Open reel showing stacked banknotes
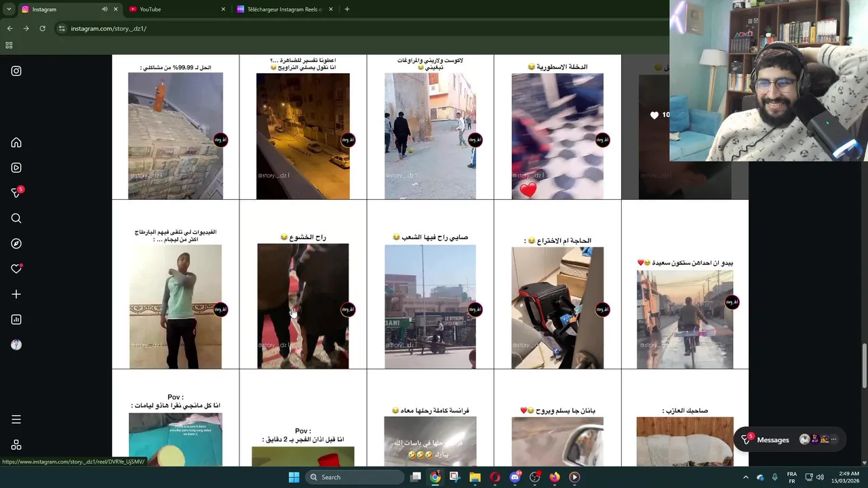 [x=176, y=127]
